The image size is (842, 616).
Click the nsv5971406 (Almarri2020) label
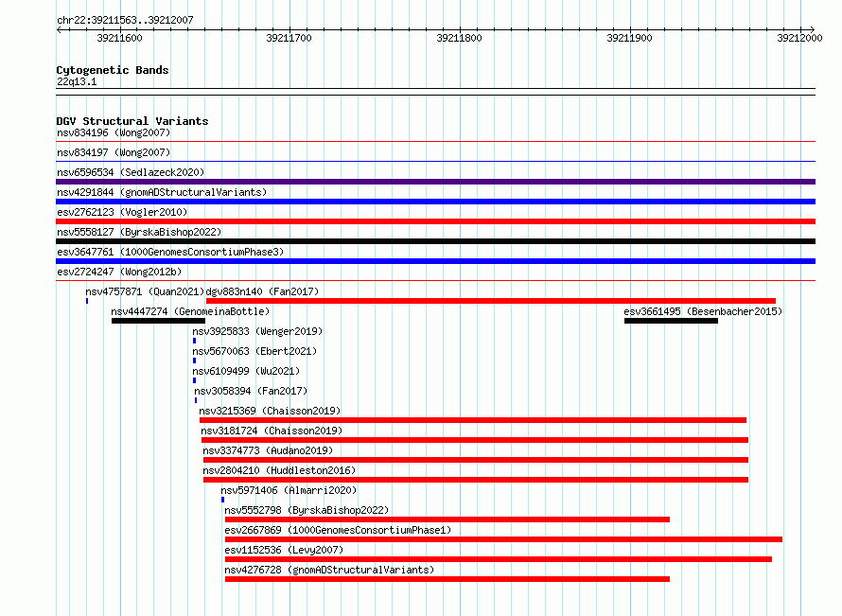pyautogui.click(x=289, y=490)
